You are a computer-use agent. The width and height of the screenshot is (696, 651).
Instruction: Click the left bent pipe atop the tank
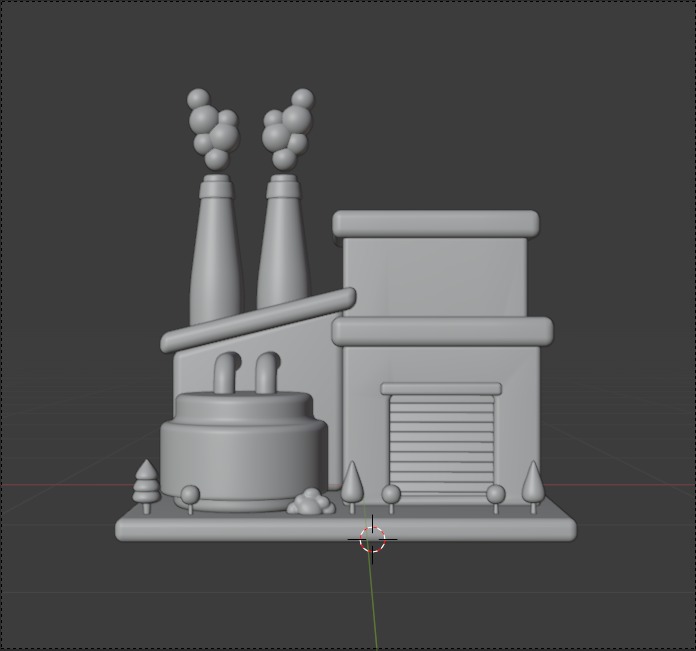226,373
